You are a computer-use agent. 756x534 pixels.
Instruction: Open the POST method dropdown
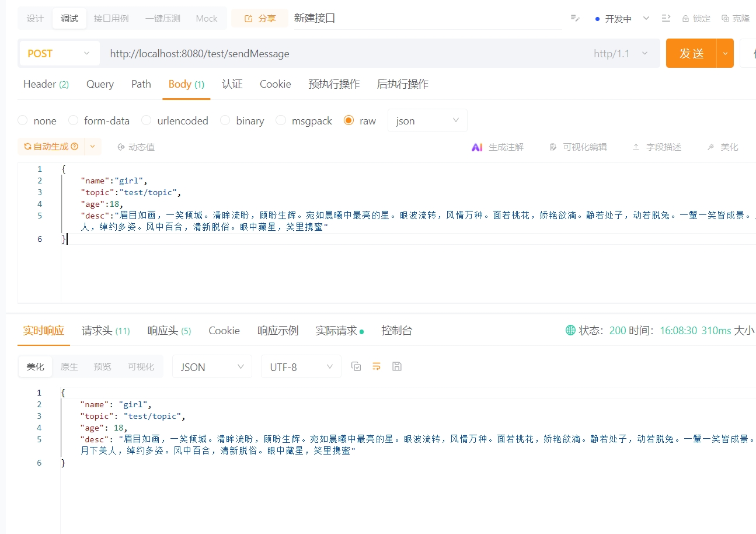pos(58,53)
